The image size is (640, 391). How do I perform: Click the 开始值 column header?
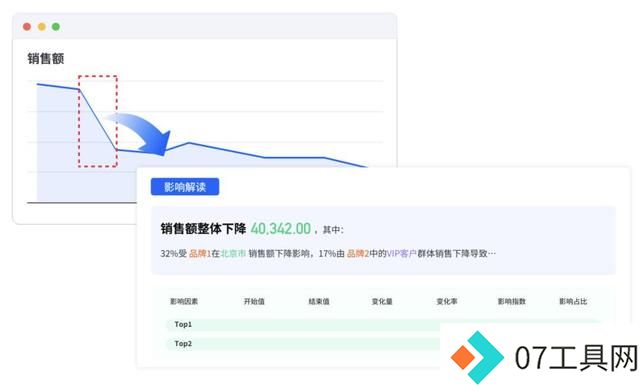coord(254,302)
